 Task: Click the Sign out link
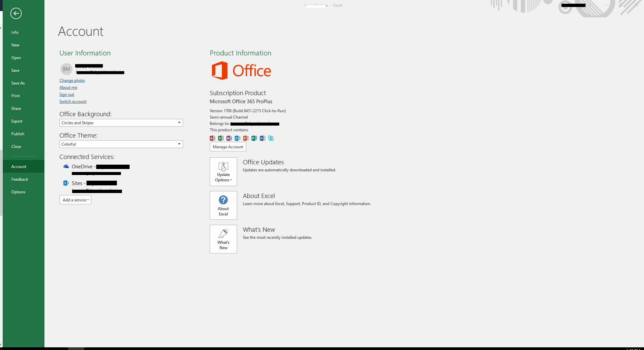point(67,95)
